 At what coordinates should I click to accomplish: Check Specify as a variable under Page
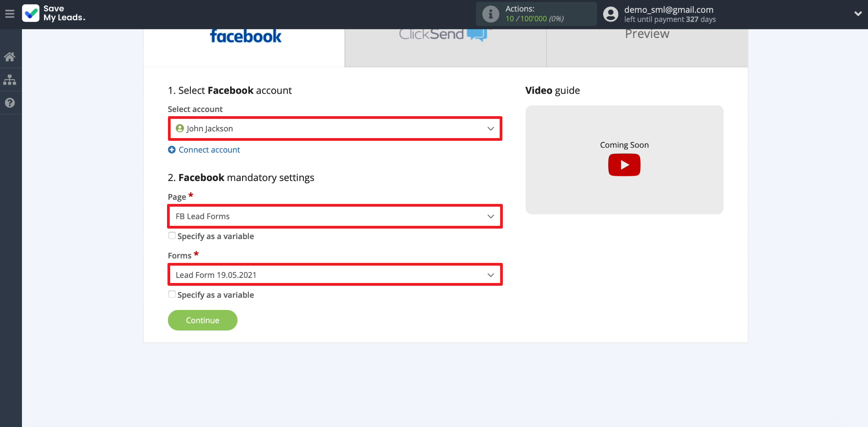point(172,235)
